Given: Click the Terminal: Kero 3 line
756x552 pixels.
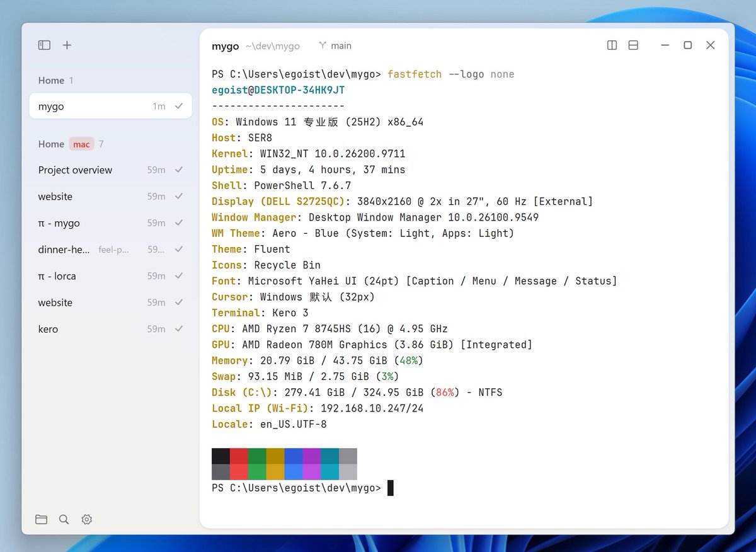Looking at the screenshot, I should pyautogui.click(x=260, y=313).
